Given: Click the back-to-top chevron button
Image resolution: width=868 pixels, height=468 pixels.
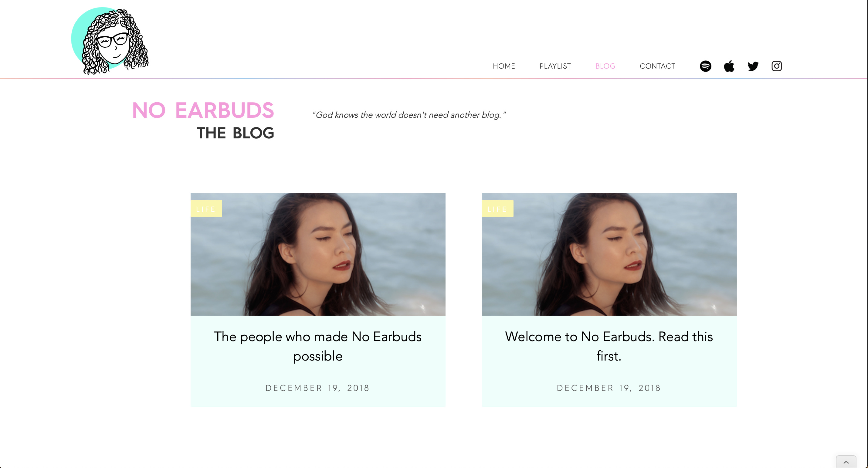Looking at the screenshot, I should coord(846,462).
